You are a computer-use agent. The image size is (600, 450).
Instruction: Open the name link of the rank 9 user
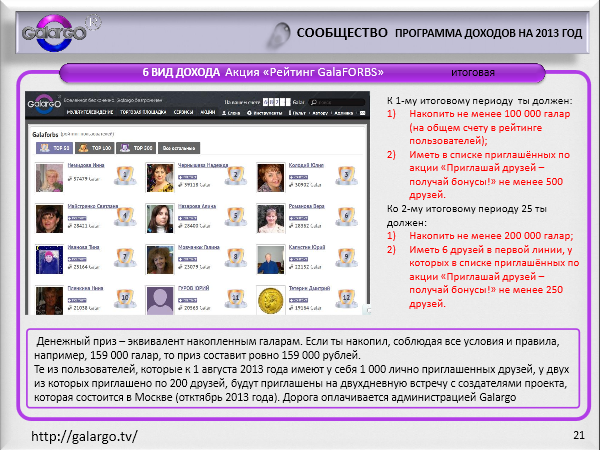[x=307, y=247]
